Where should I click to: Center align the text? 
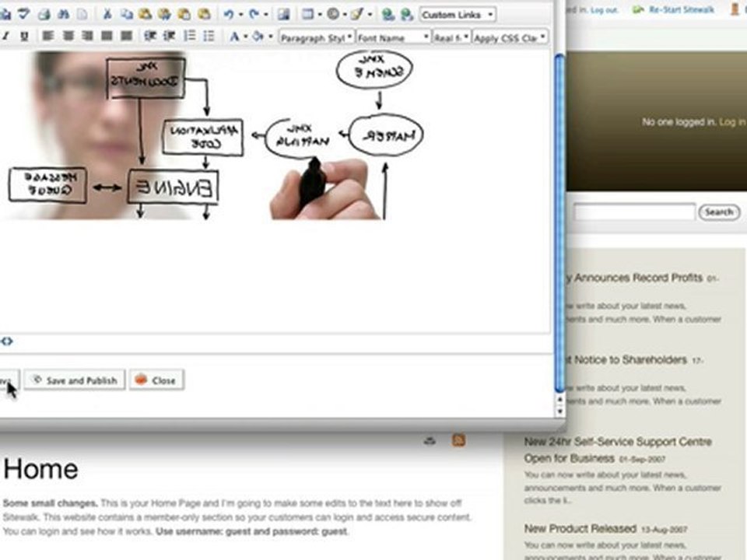[68, 36]
